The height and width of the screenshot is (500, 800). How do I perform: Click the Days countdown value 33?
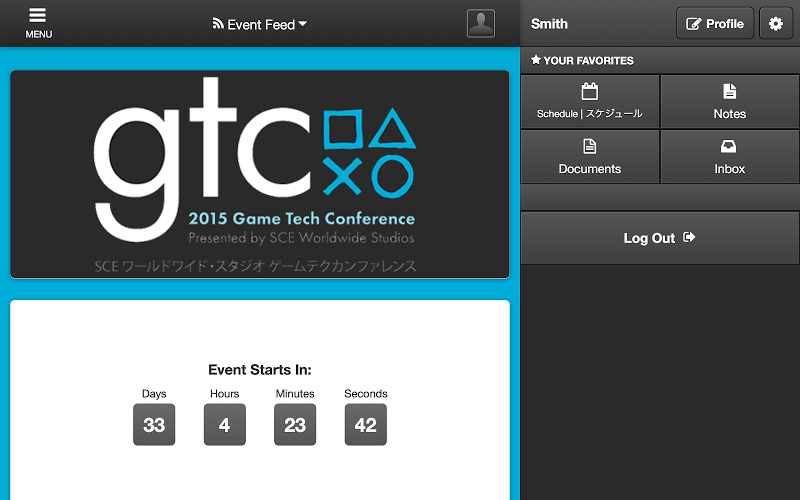pyautogui.click(x=154, y=424)
